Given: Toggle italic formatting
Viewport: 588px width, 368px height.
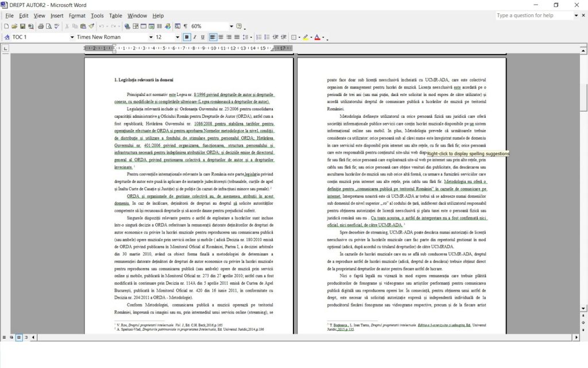Looking at the screenshot, I should tap(195, 37).
